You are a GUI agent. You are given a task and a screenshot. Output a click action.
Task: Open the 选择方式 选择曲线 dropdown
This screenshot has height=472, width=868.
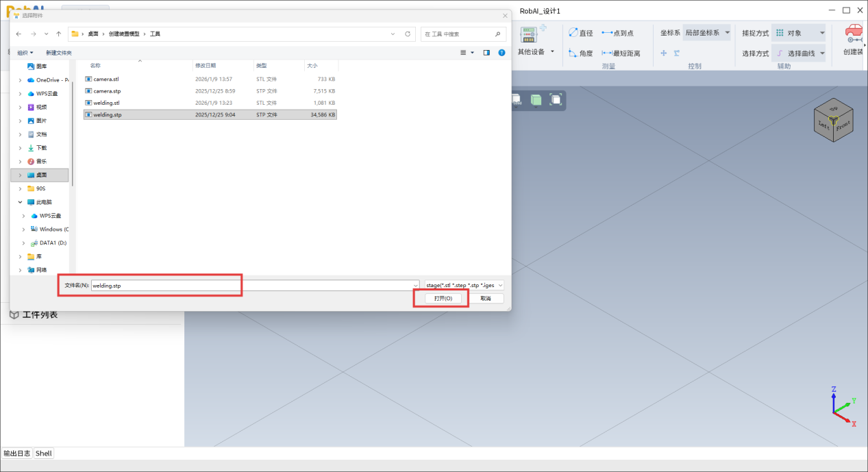coord(799,53)
